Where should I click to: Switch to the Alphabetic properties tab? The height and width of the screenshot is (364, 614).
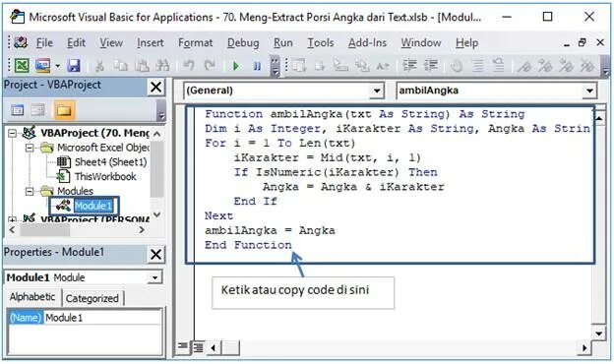[x=32, y=297]
